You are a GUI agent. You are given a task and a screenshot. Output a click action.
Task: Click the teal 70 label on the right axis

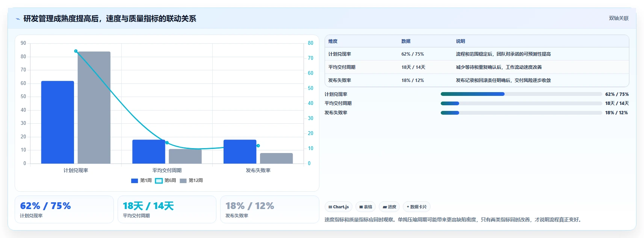tap(310, 58)
